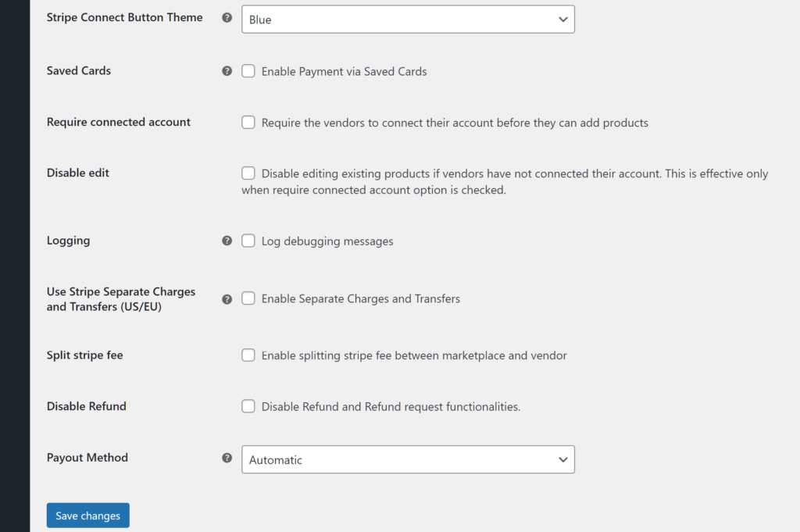This screenshot has height=532, width=800.
Task: Click help icon for Separate Charges and Transfers
Action: 227,299
